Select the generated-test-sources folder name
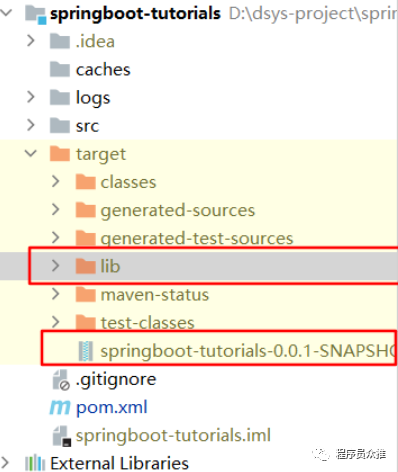This screenshot has height=472, width=398. point(197,239)
